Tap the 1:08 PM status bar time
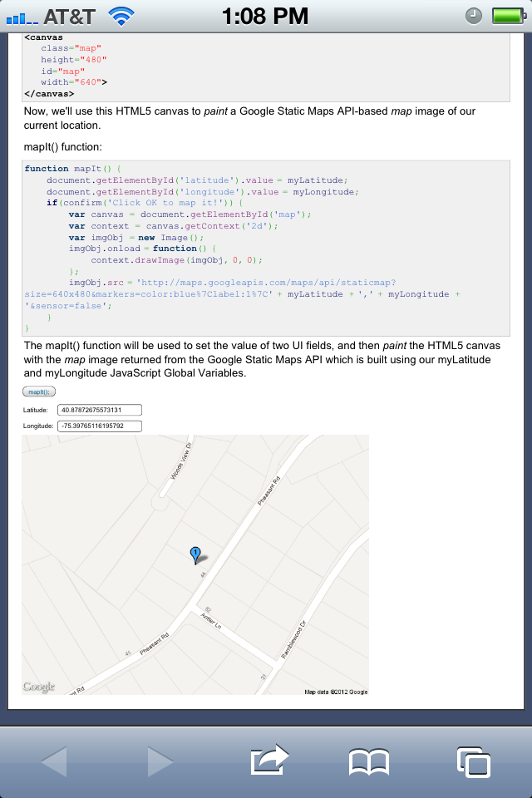532x798 pixels. click(265, 17)
